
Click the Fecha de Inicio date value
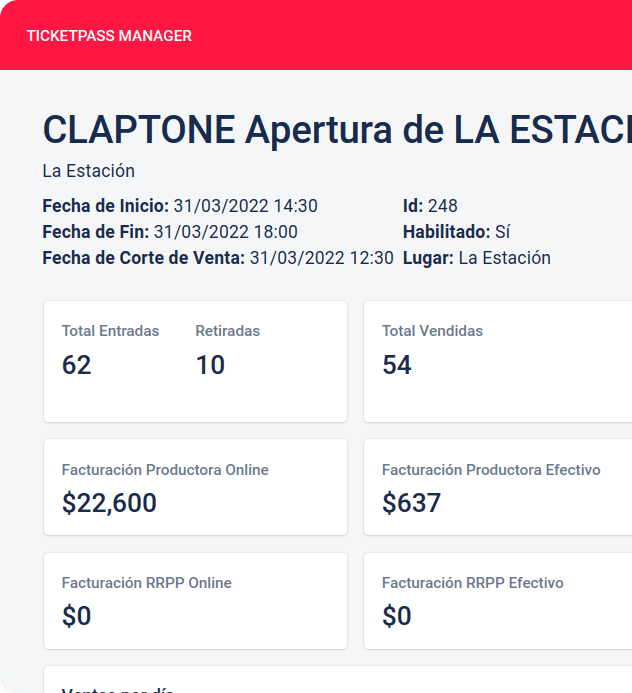point(245,206)
